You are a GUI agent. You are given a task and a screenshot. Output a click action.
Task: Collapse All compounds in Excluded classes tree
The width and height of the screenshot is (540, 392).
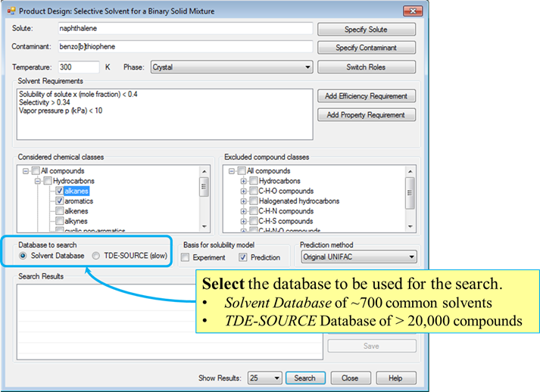tap(232, 171)
